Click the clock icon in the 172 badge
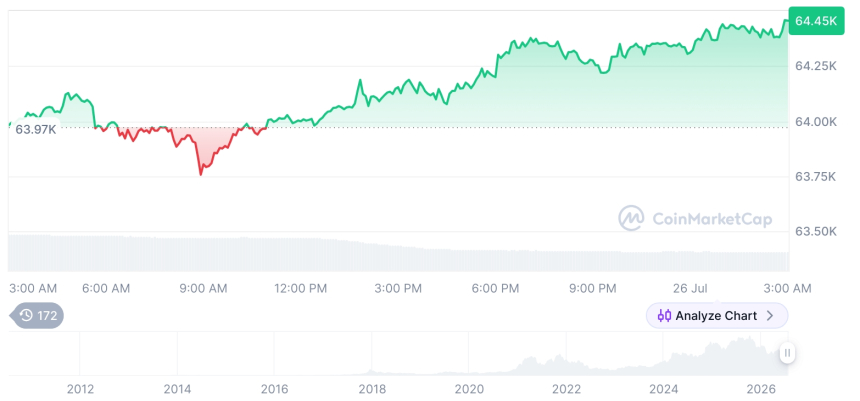Screen dimensions: 860x401 click(26, 315)
